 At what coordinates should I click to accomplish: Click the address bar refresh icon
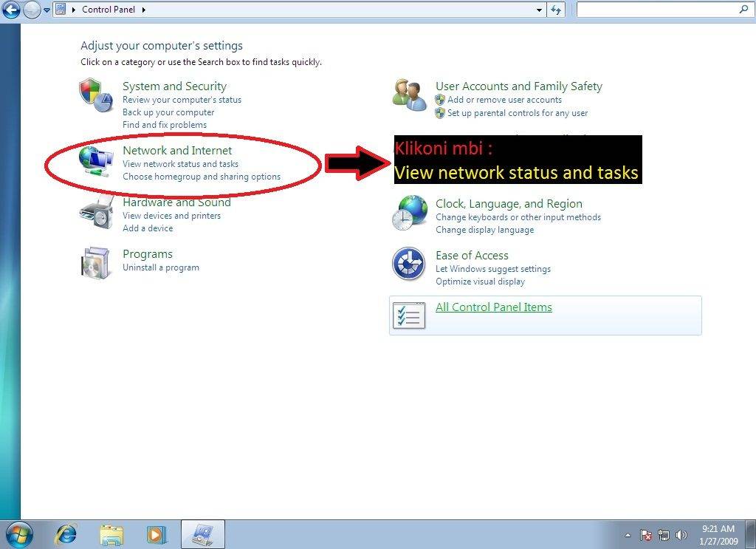pos(556,10)
